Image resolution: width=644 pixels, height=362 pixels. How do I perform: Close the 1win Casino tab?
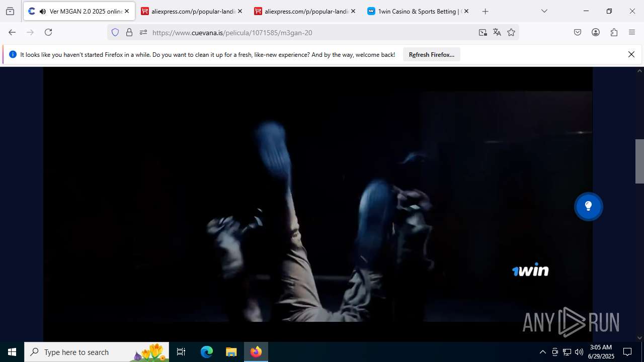click(x=466, y=11)
